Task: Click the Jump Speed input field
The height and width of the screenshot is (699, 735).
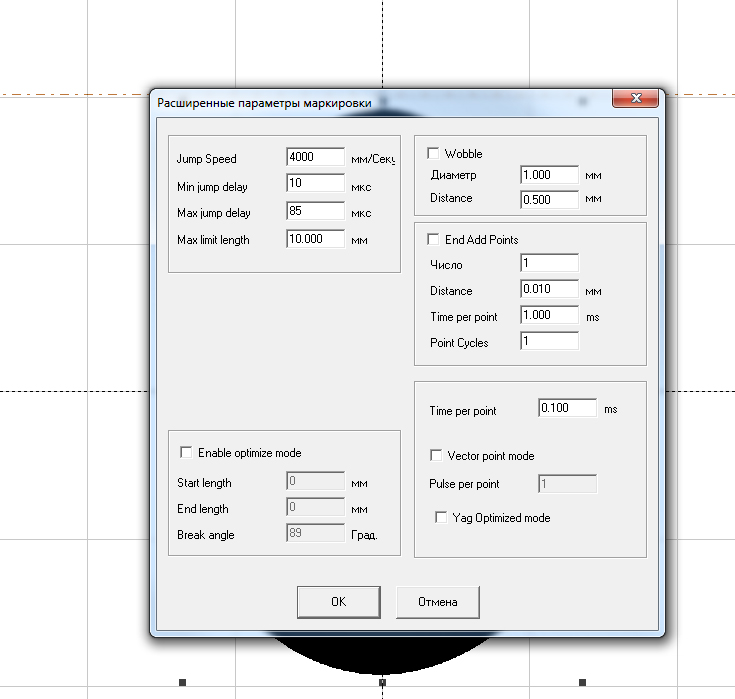Action: coord(315,158)
